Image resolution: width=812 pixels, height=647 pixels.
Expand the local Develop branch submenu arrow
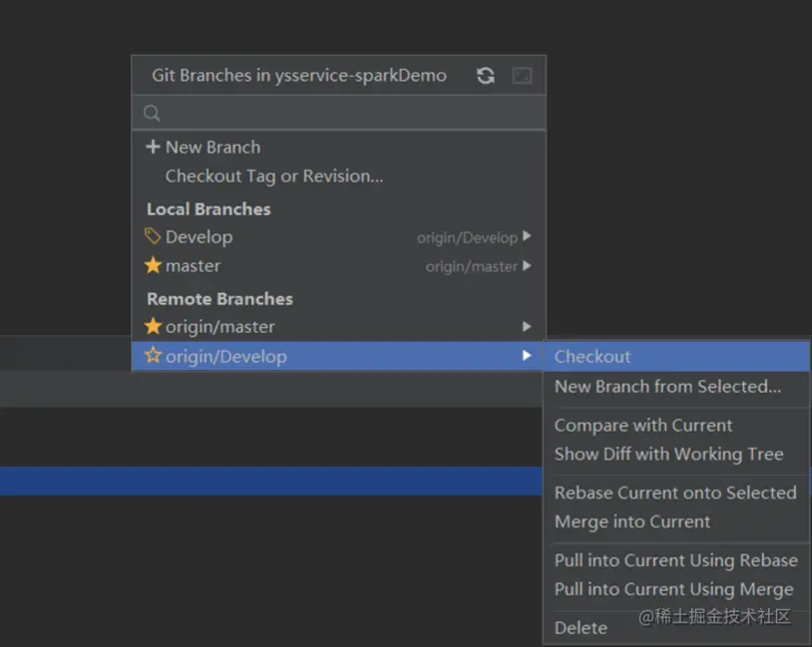pyautogui.click(x=527, y=236)
